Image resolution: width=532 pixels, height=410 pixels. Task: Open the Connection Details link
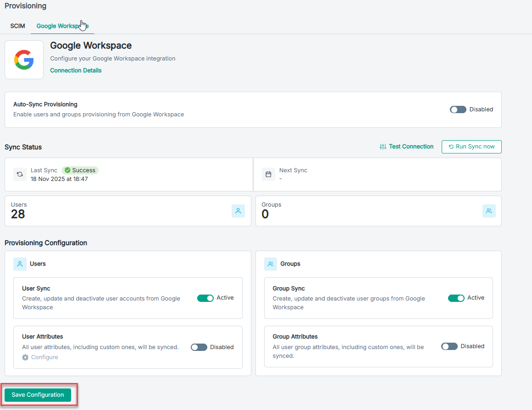[x=76, y=71]
